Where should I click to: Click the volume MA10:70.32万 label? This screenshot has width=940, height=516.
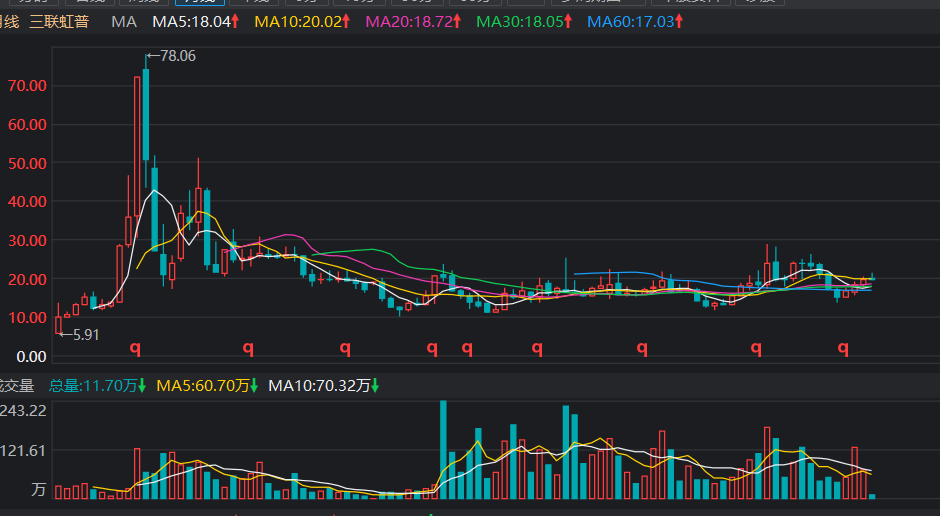pyautogui.click(x=319, y=385)
